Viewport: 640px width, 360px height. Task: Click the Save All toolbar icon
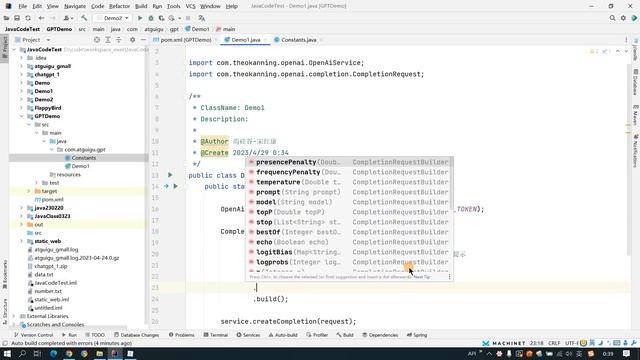[x=17, y=18]
